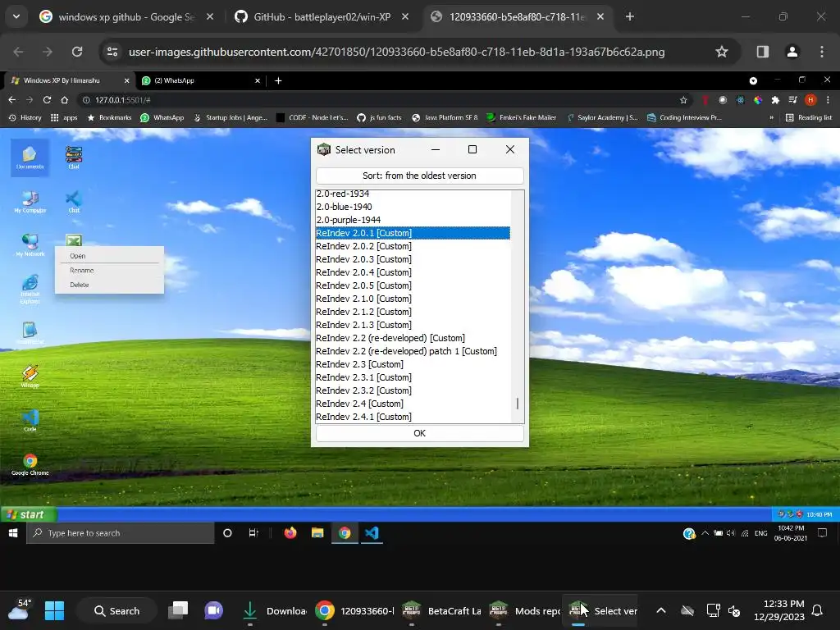Open Task View on the taskbar
This screenshot has width=840, height=630.
(178, 610)
